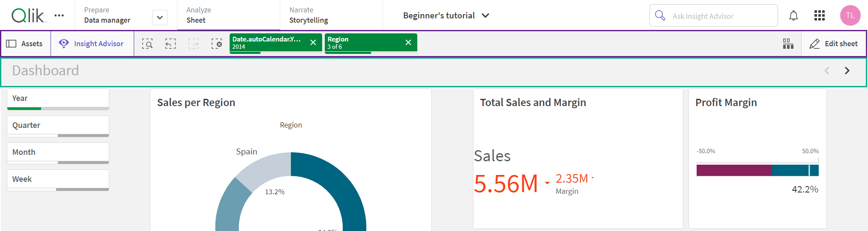Clear all selections

(217, 44)
